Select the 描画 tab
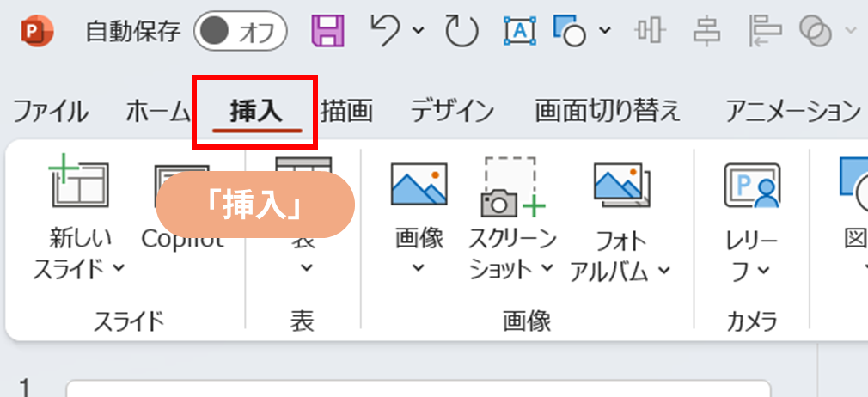The height and width of the screenshot is (397, 868). 346,111
